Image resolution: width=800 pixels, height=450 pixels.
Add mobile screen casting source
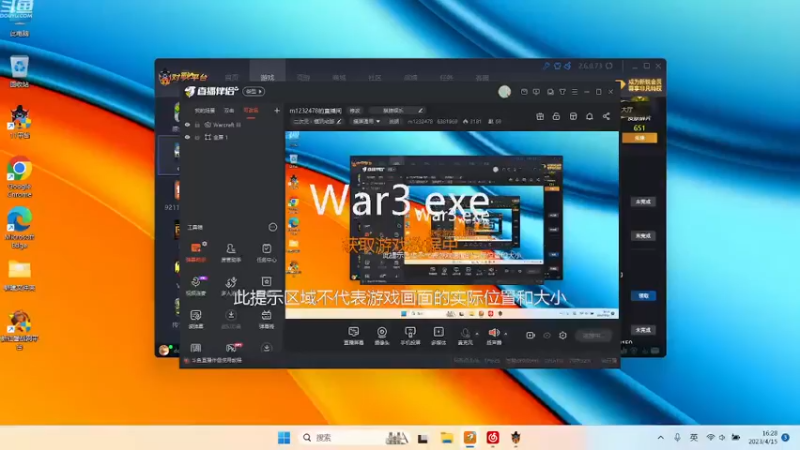point(410,336)
